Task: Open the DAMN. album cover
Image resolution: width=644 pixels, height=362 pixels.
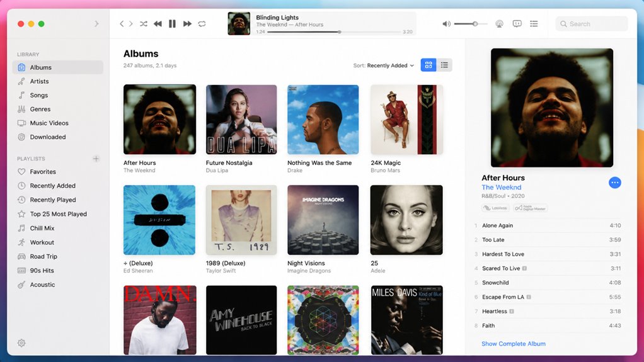Action: (160, 320)
